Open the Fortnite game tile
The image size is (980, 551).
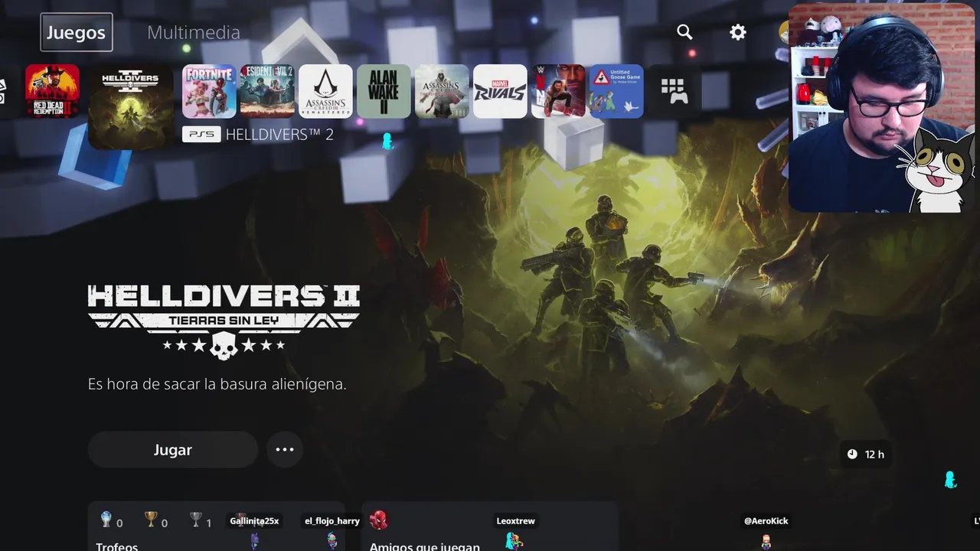click(x=209, y=91)
